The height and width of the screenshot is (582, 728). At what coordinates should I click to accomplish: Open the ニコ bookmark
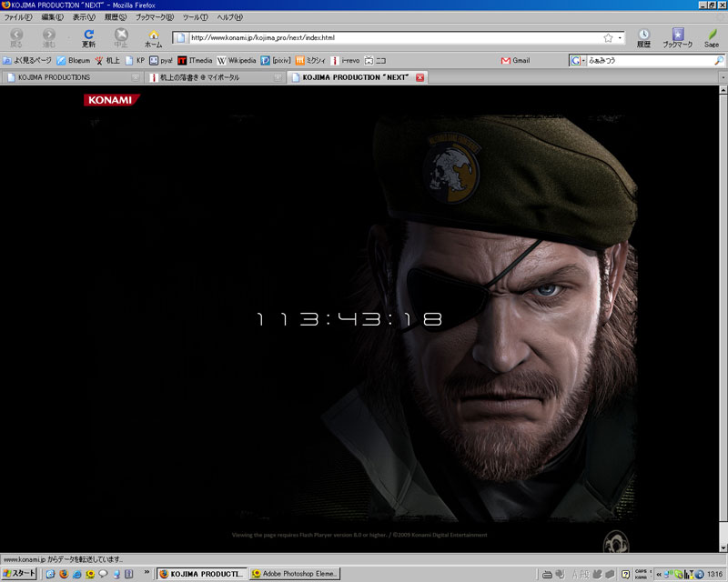375,60
